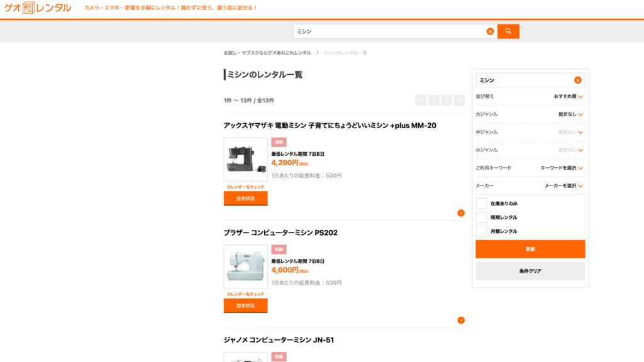Open the ご利用キーワード keyword dropdown
This screenshot has width=644, height=362.
point(562,168)
